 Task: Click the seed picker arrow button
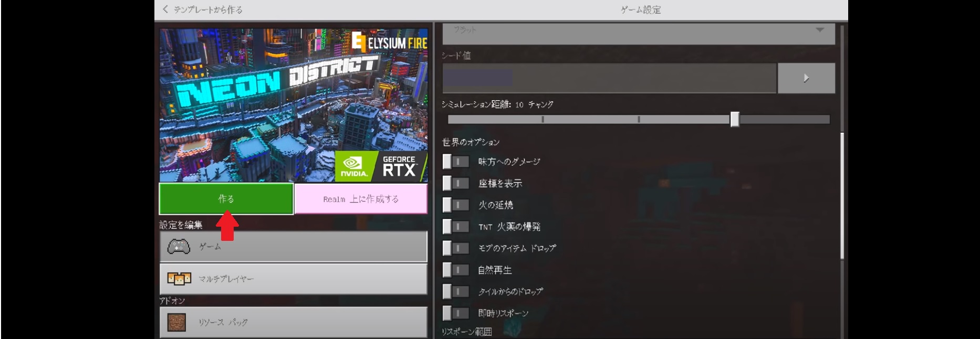(x=806, y=78)
